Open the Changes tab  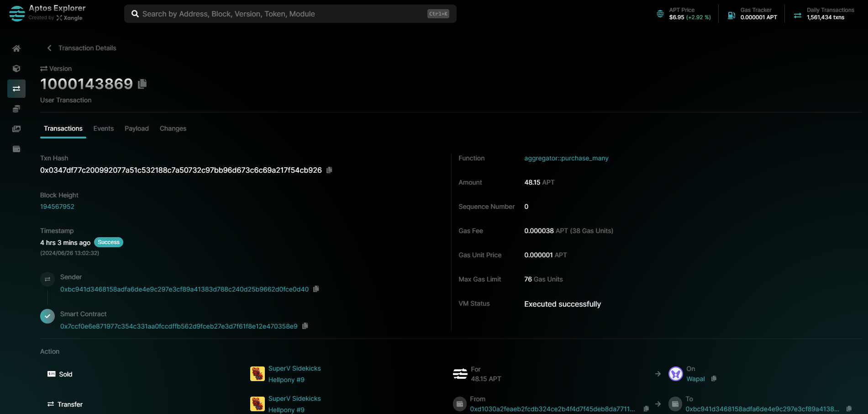point(173,128)
